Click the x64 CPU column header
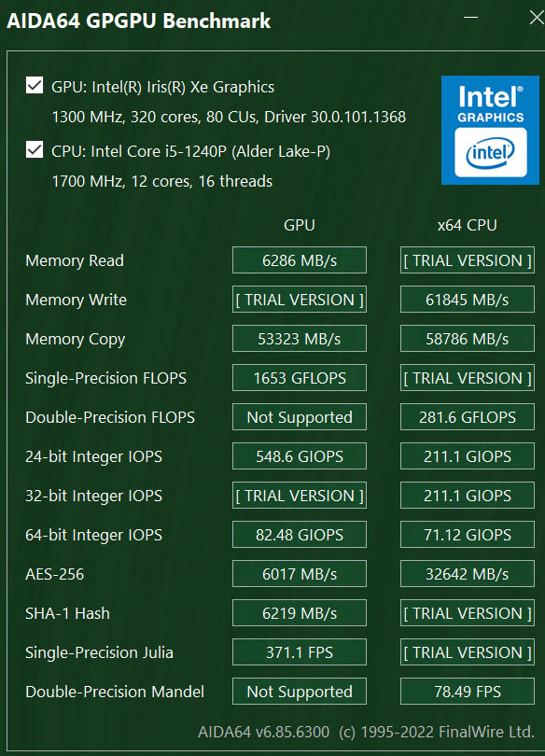Image resolution: width=545 pixels, height=756 pixels. (467, 225)
